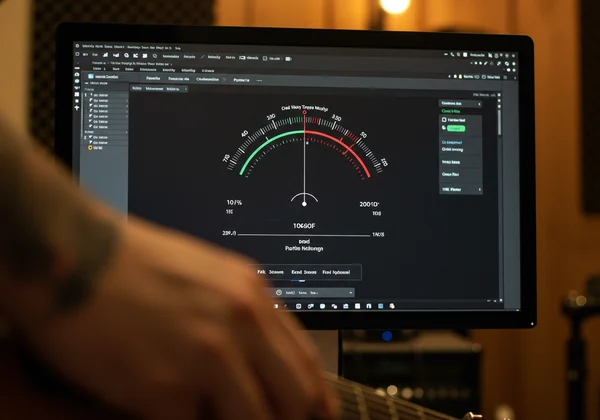Switch to the highlighted tab above the tuner
Screen dimensions: 600x420
click(x=209, y=79)
